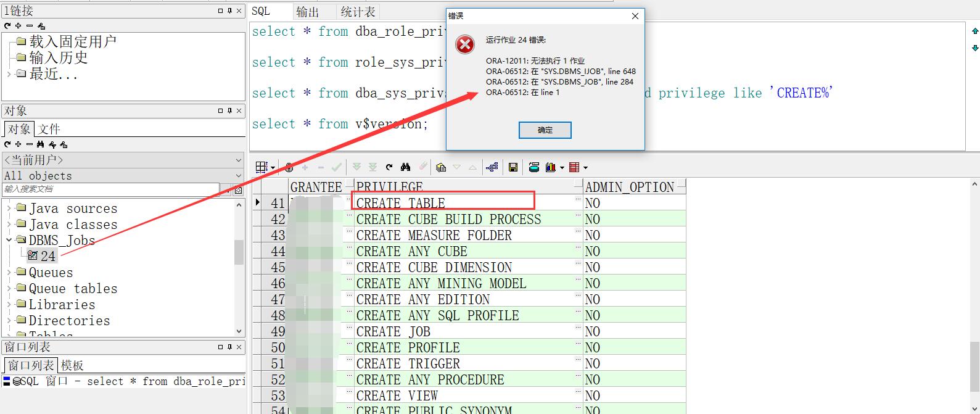Click the single record view icon
This screenshot has height=414, width=980.
[441, 167]
